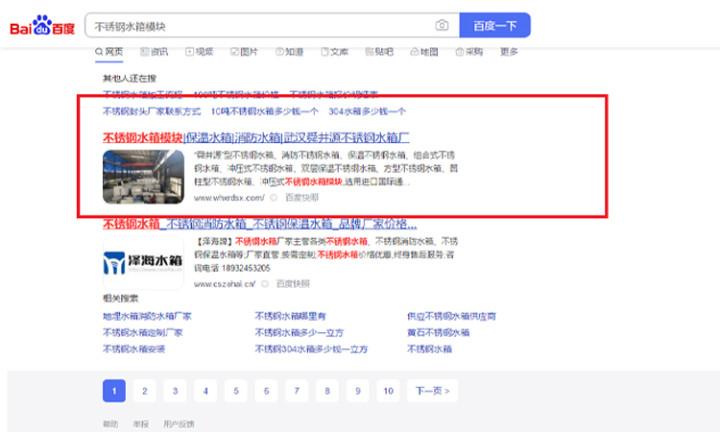The image size is (720, 432).
Task: Open the 知道 tab
Action: (x=289, y=52)
